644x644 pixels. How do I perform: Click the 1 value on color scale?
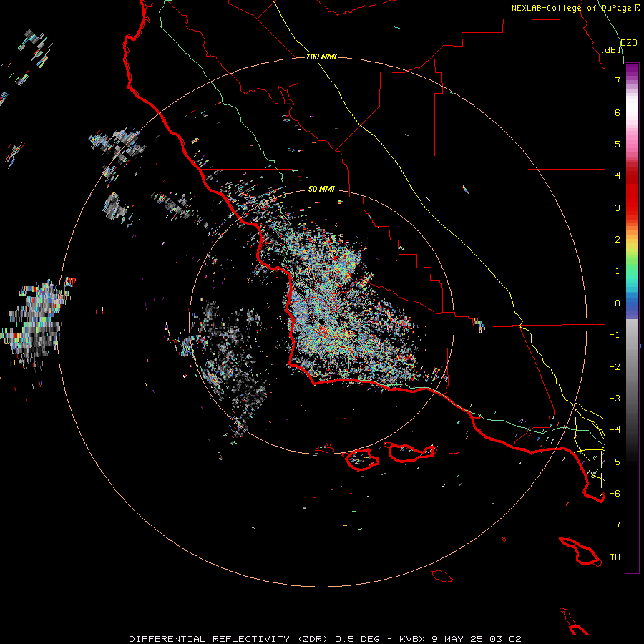[618, 271]
